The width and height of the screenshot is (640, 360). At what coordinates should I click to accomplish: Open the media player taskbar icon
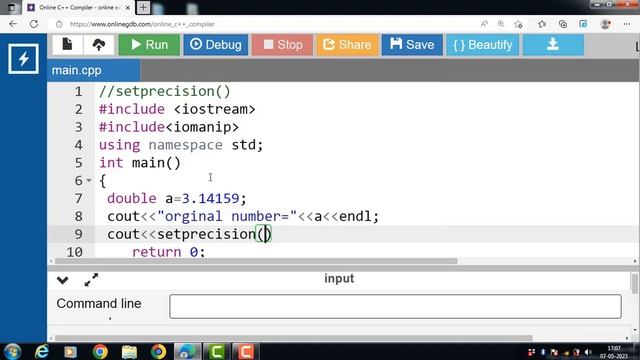70,352
